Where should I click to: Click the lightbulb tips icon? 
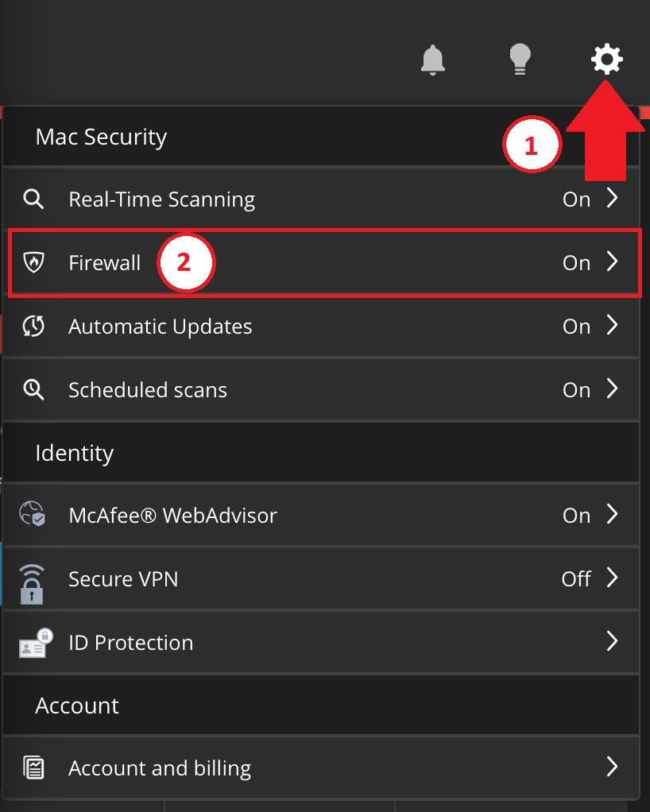(x=520, y=59)
